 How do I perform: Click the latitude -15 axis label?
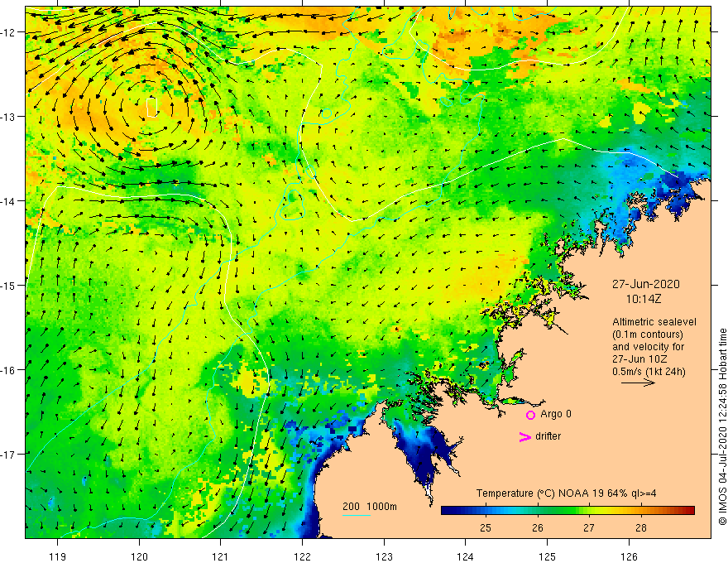[8, 286]
